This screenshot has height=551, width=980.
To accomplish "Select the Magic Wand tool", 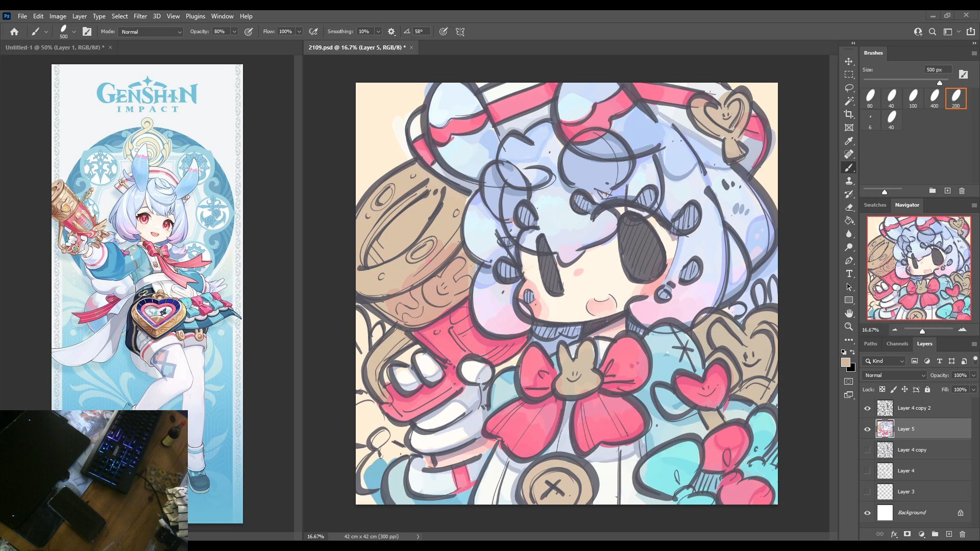I will (849, 101).
